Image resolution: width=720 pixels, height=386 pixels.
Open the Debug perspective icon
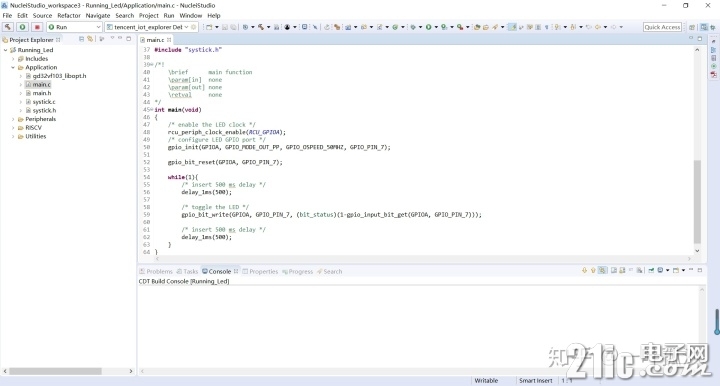pyautogui.click(x=713, y=27)
